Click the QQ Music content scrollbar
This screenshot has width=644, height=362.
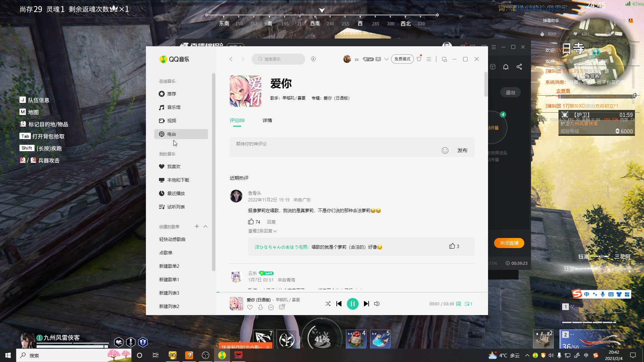point(486,84)
